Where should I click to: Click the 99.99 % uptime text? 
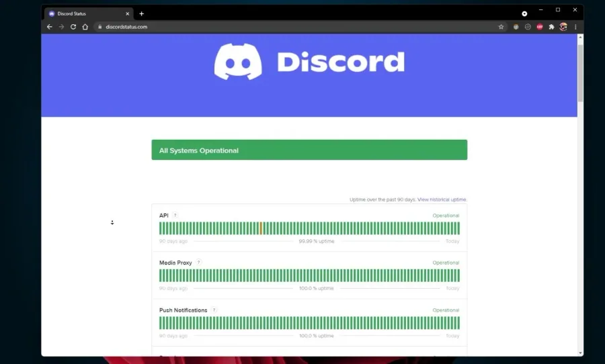tap(317, 241)
